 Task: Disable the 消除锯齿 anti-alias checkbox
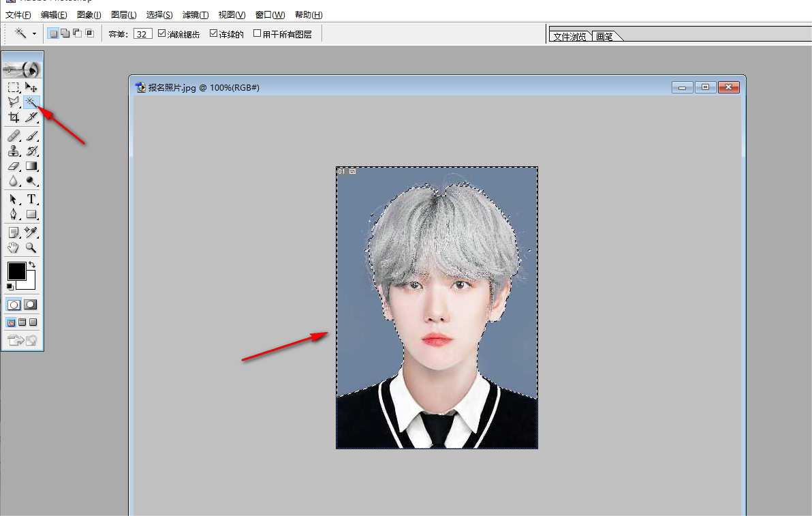(161, 33)
